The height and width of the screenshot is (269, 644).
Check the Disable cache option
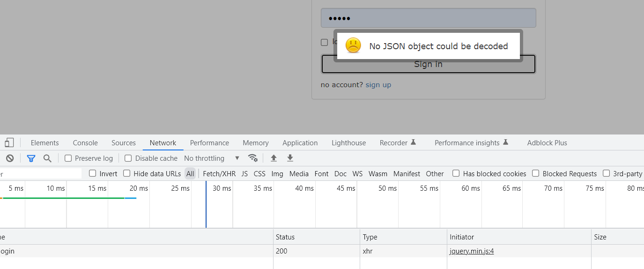click(x=128, y=158)
